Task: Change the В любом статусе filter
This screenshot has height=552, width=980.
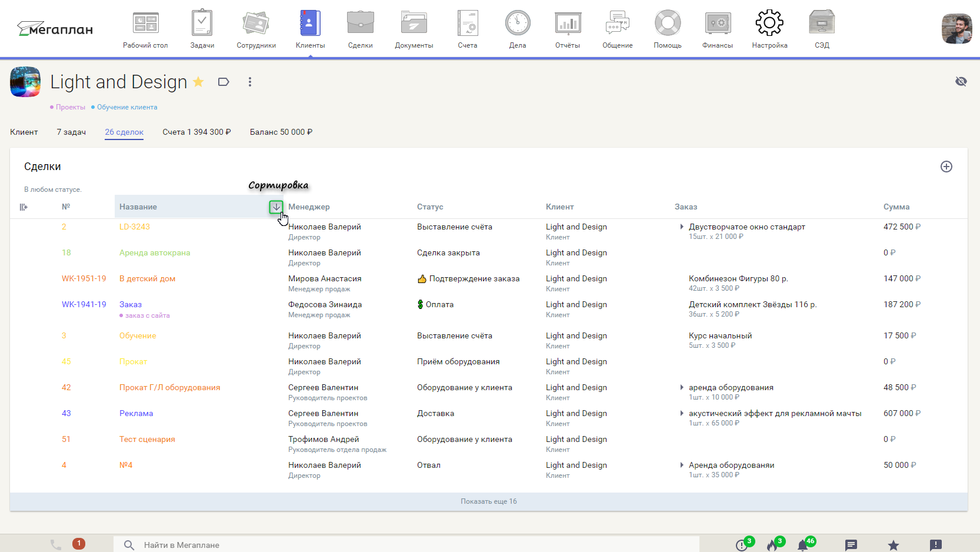Action: [53, 189]
